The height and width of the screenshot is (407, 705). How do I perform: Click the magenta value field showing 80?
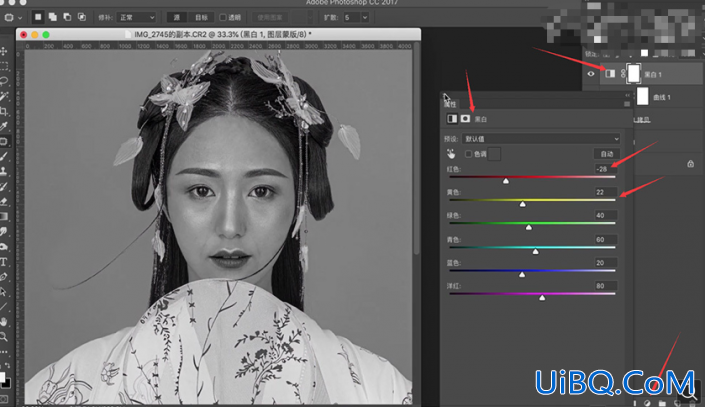pyautogui.click(x=605, y=286)
